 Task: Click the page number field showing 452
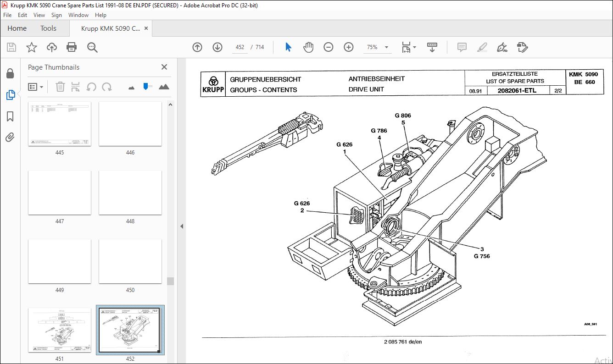[240, 47]
